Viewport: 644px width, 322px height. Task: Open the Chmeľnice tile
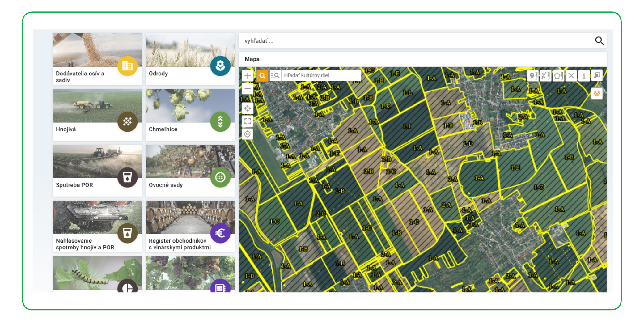click(190, 115)
